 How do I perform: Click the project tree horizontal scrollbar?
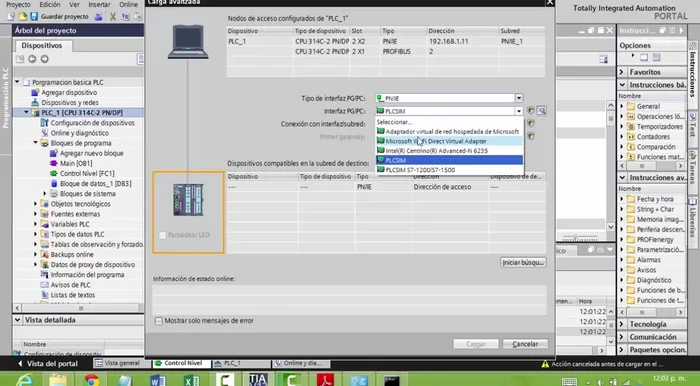pos(80,308)
